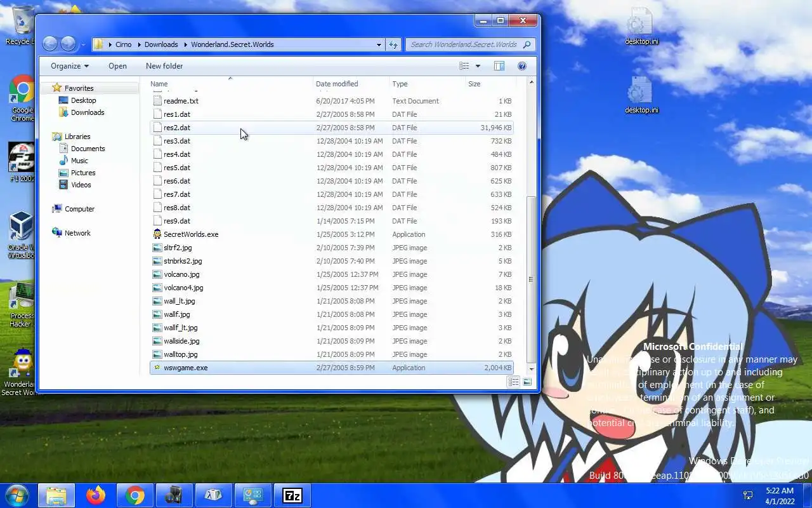
Task: Launch Chrome from the taskbar
Action: pyautogui.click(x=134, y=495)
